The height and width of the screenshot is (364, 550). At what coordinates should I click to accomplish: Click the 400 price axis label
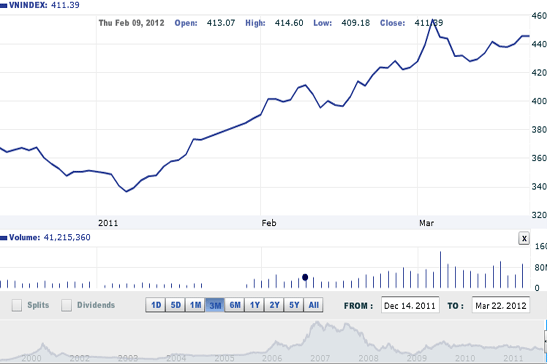pos(539,101)
